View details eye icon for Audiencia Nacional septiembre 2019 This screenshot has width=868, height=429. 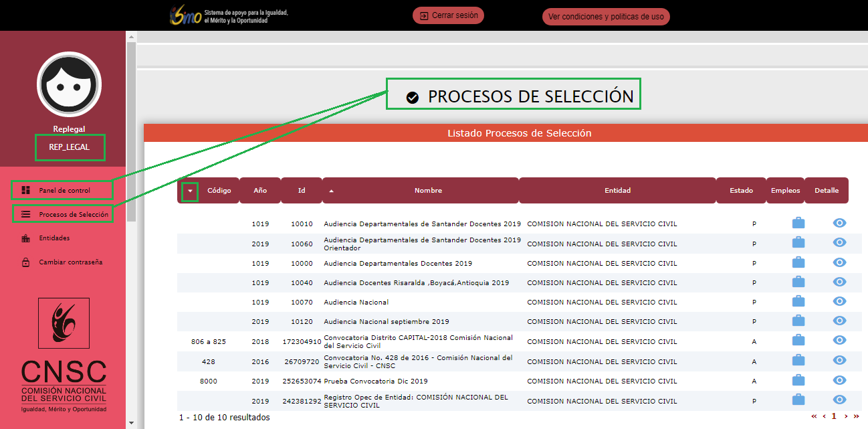839,321
